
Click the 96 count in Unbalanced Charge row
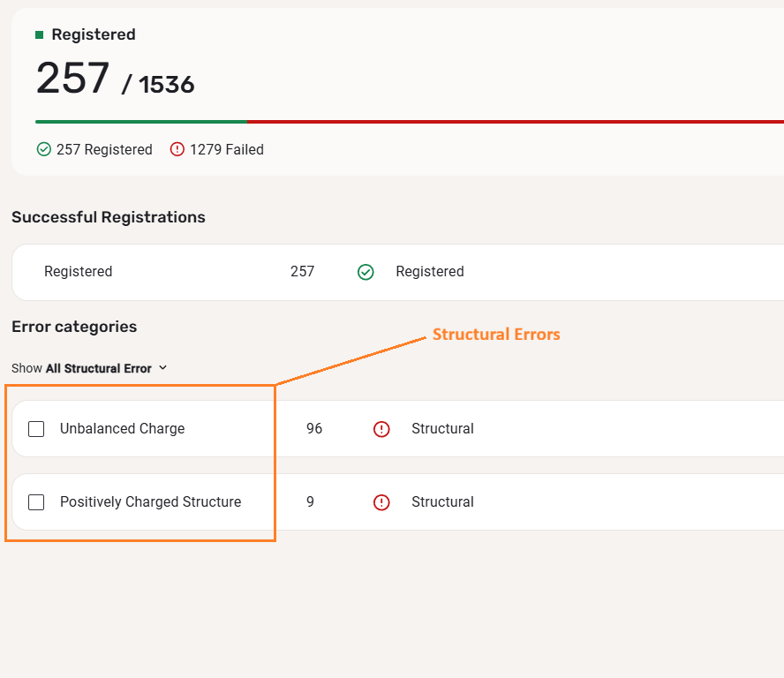tap(314, 429)
